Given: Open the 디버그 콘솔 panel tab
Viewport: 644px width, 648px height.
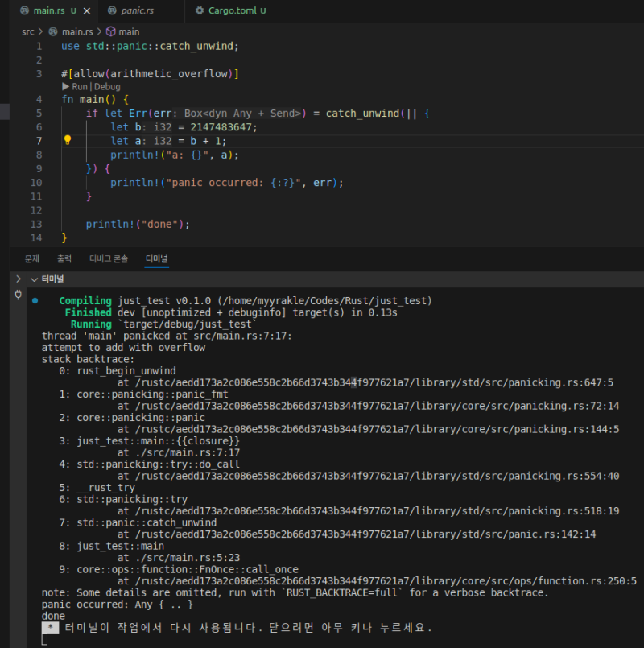Looking at the screenshot, I should click(108, 258).
